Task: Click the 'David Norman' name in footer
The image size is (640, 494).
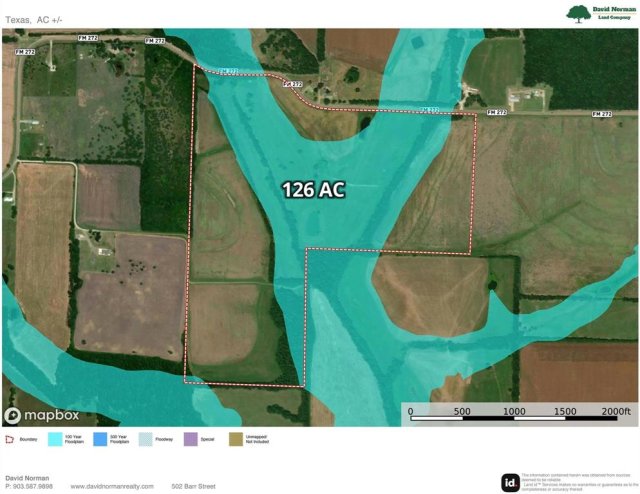Action: coord(27,478)
